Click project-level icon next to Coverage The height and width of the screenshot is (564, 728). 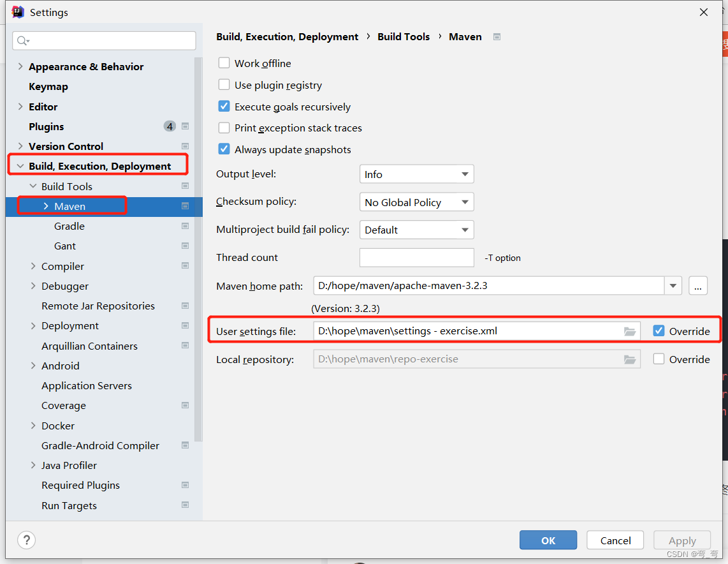[x=186, y=405]
